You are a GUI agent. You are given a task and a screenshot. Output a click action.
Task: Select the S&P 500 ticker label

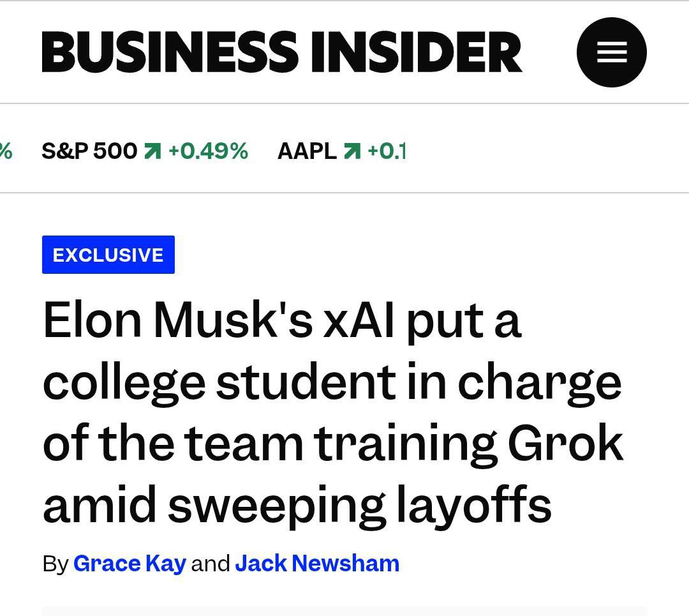click(x=89, y=151)
